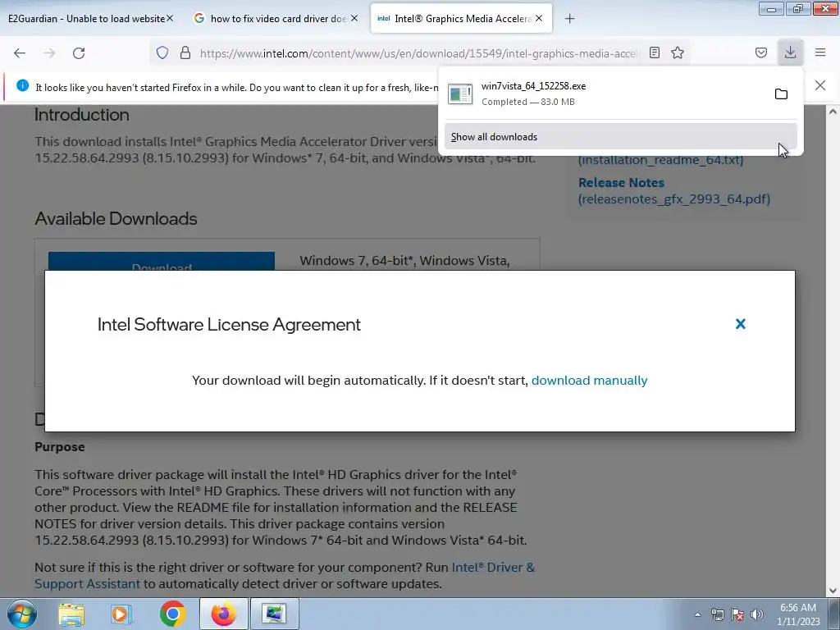Click the blue Download button
This screenshot has height=630, width=840.
pos(162,262)
